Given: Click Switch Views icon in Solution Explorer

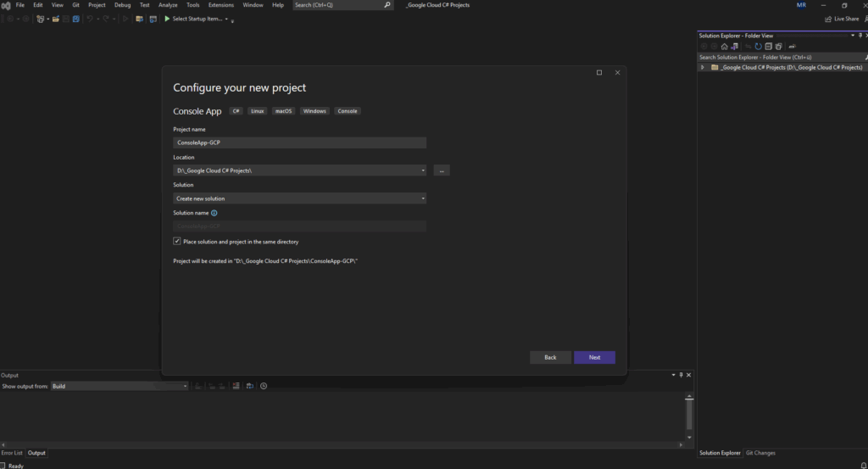Looking at the screenshot, I should (x=734, y=47).
